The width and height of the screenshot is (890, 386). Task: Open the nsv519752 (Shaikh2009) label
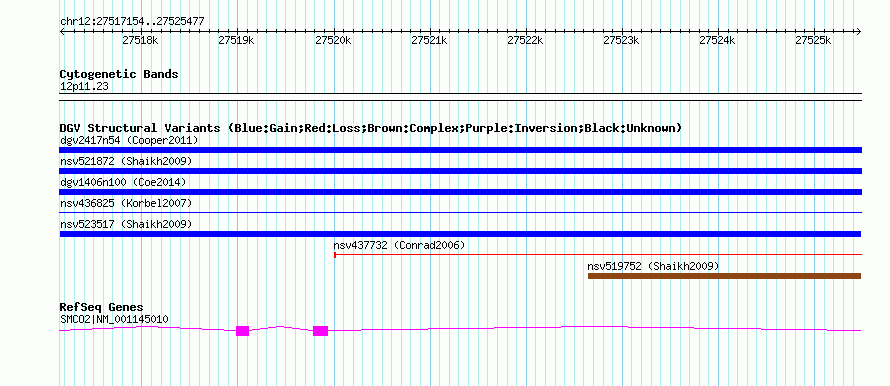click(x=653, y=266)
